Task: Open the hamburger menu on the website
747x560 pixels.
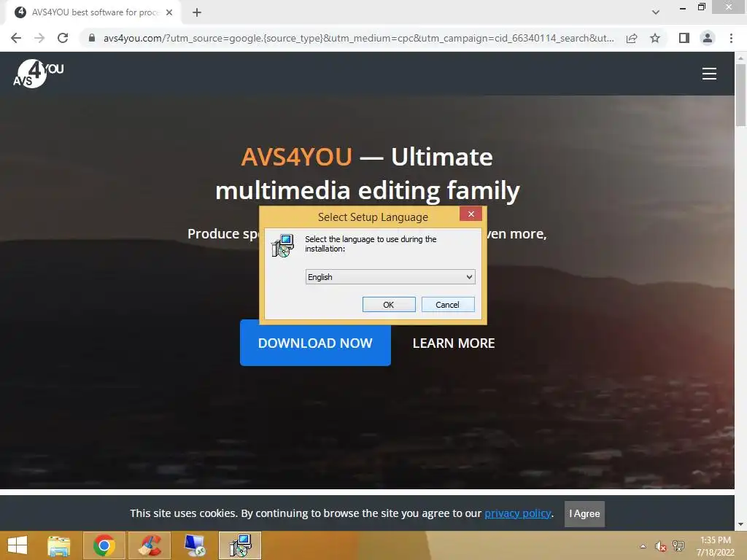Action: click(709, 74)
